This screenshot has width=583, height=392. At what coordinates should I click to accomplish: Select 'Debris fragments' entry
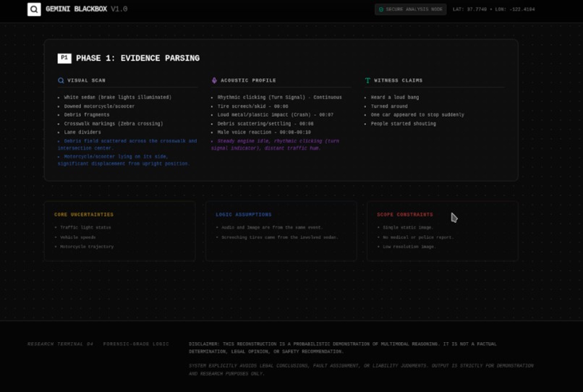(87, 115)
